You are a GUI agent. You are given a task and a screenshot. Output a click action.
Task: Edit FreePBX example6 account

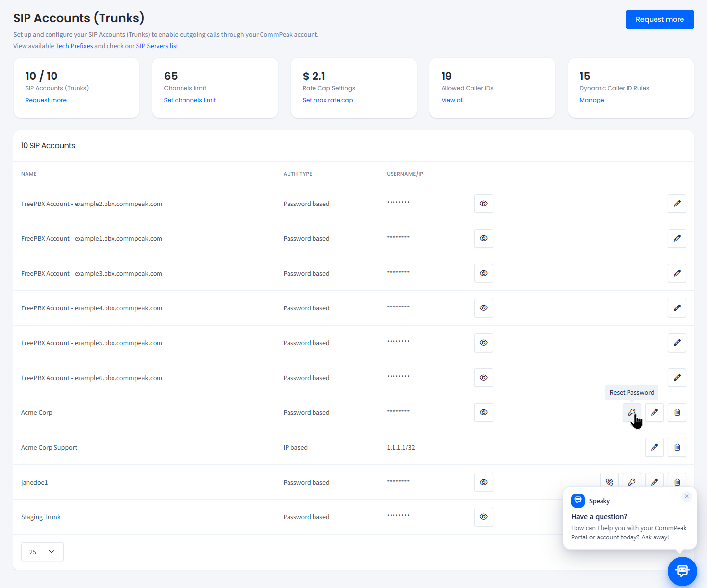677,378
